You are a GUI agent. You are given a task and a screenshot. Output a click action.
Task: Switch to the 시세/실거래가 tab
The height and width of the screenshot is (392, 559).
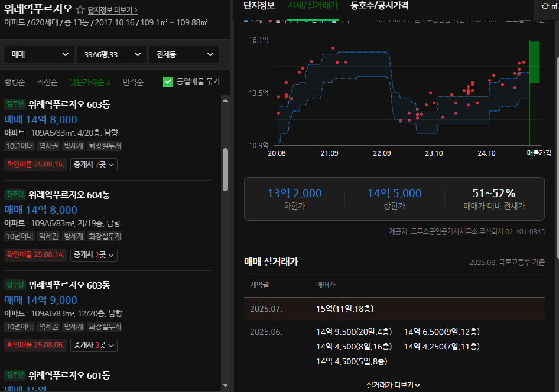click(x=313, y=6)
